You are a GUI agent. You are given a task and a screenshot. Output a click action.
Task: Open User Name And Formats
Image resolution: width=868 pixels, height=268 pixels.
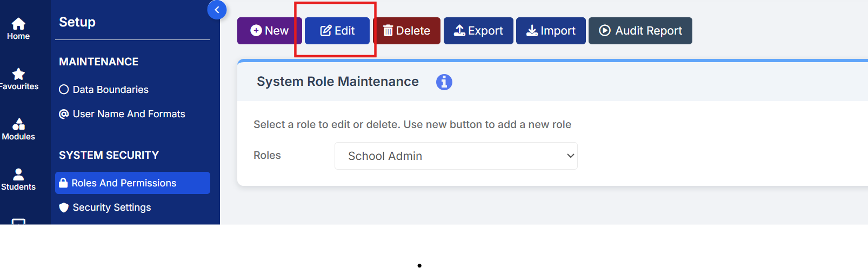129,114
